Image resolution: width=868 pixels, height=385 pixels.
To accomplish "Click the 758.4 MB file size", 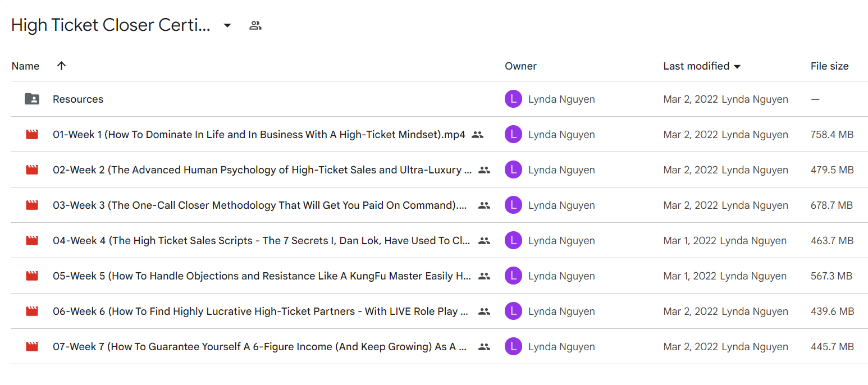I will pyautogui.click(x=832, y=135).
